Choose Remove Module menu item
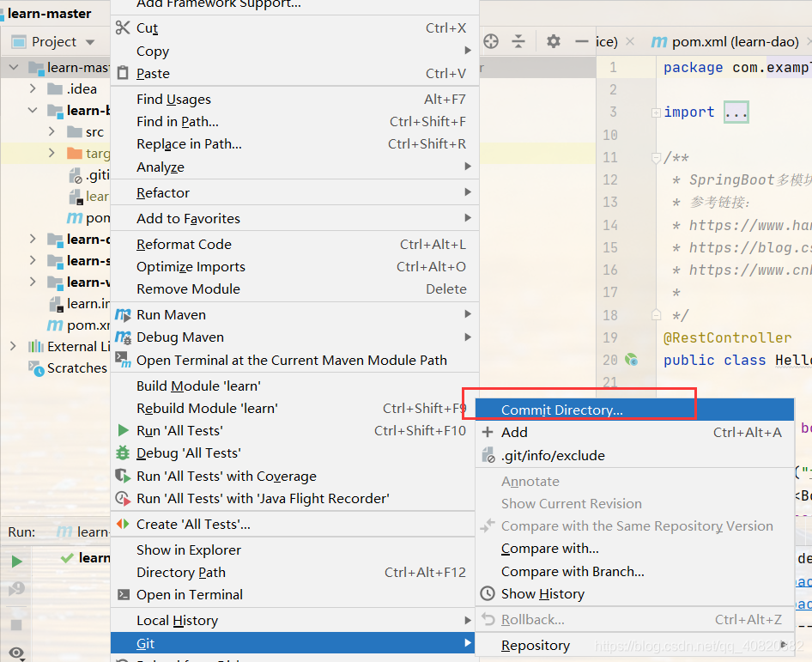This screenshot has height=662, width=812. [x=294, y=289]
